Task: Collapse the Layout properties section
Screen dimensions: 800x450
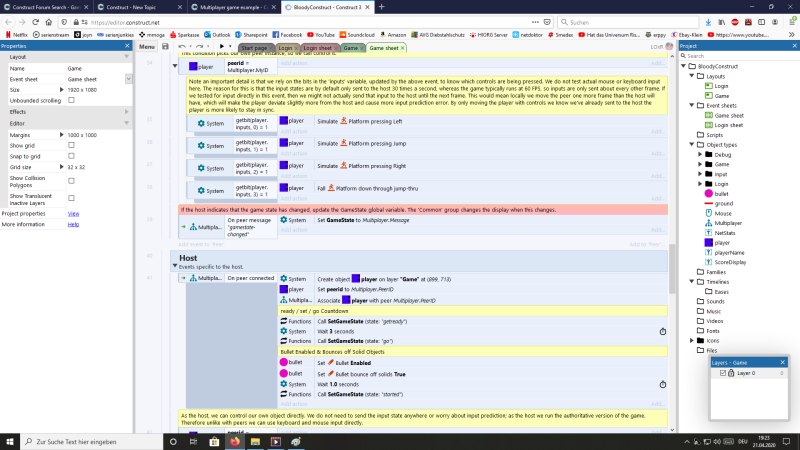Action: (127, 57)
